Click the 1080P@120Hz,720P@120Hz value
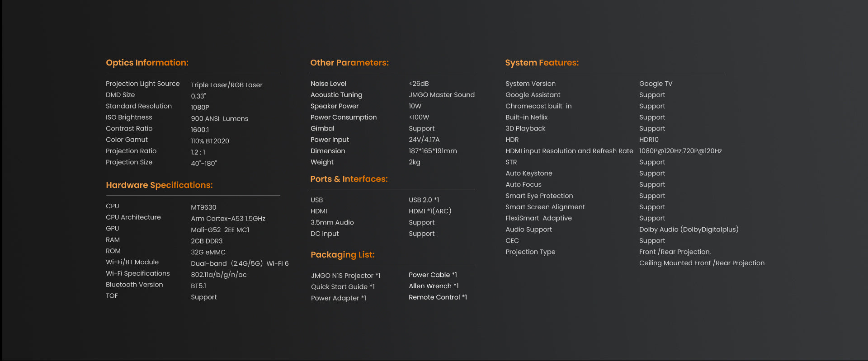 point(680,151)
